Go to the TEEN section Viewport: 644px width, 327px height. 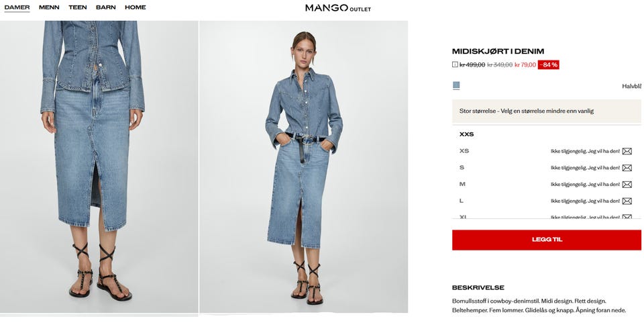click(x=78, y=7)
